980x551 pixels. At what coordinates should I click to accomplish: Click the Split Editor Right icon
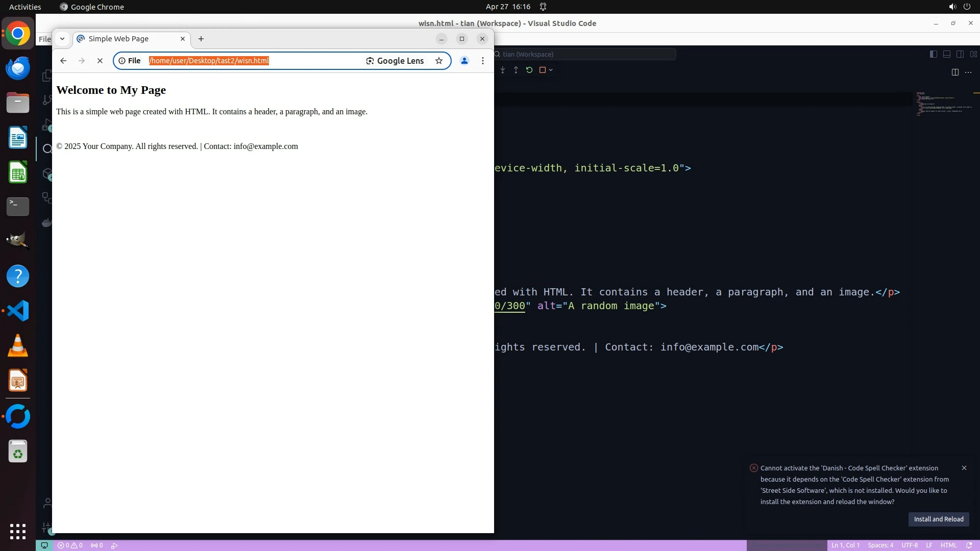955,72
